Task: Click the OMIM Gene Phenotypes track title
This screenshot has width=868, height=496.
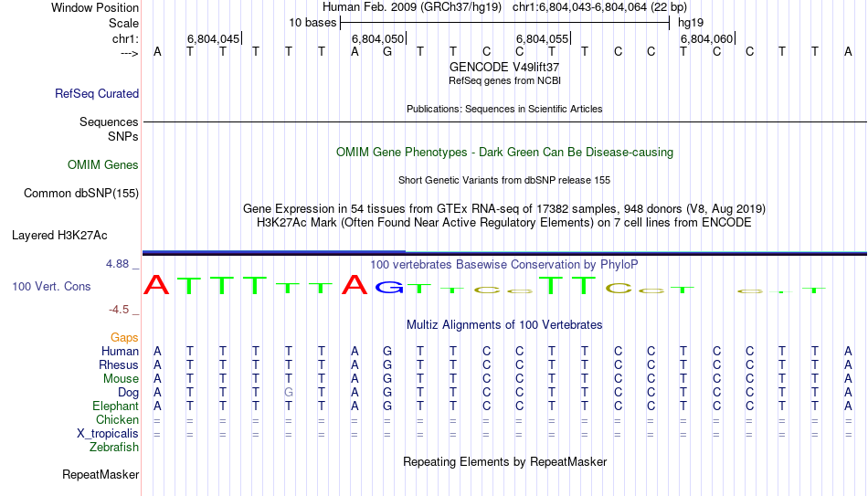Action: 504,153
